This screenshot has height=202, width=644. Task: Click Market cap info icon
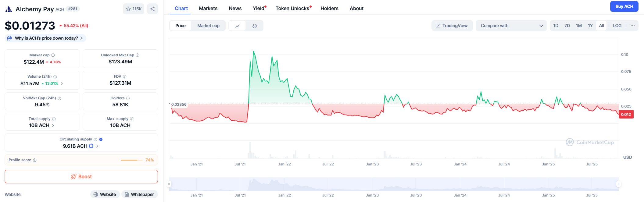click(x=53, y=55)
